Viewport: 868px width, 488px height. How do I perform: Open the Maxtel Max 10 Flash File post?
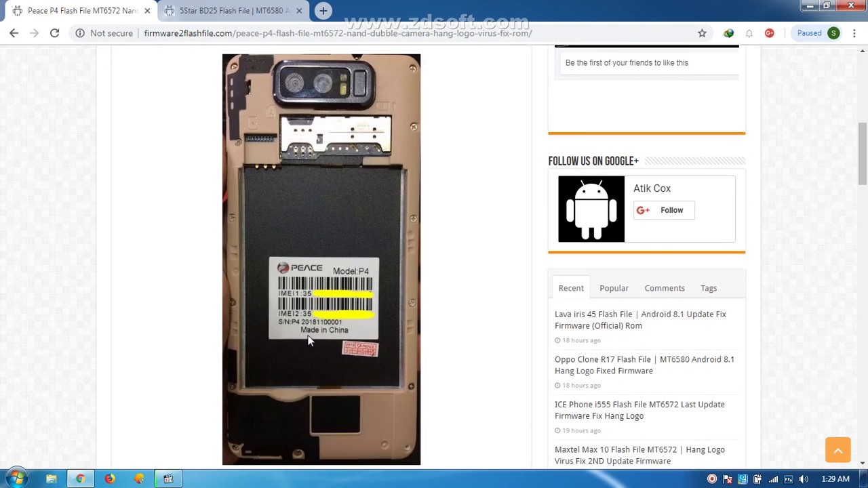639,455
